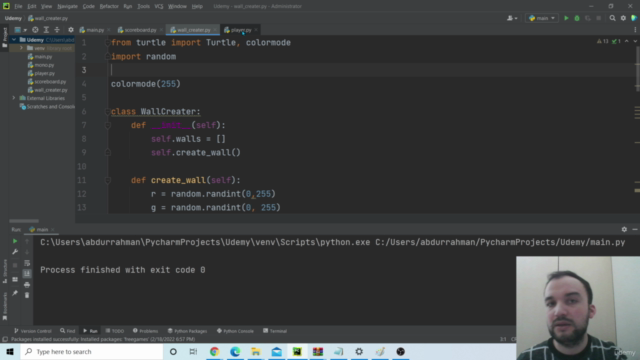Image resolution: width=640 pixels, height=360 pixels.
Task: Open the VCS menu
Action: [159, 6]
